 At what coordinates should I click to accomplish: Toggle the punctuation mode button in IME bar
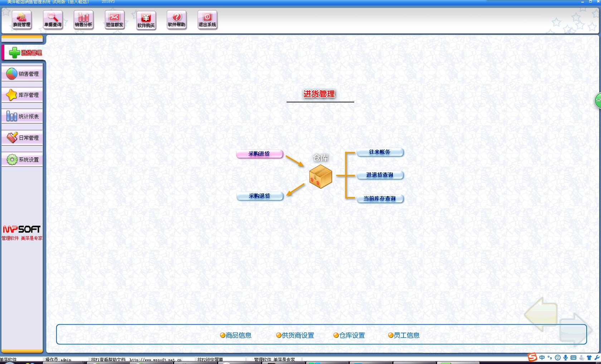click(550, 358)
